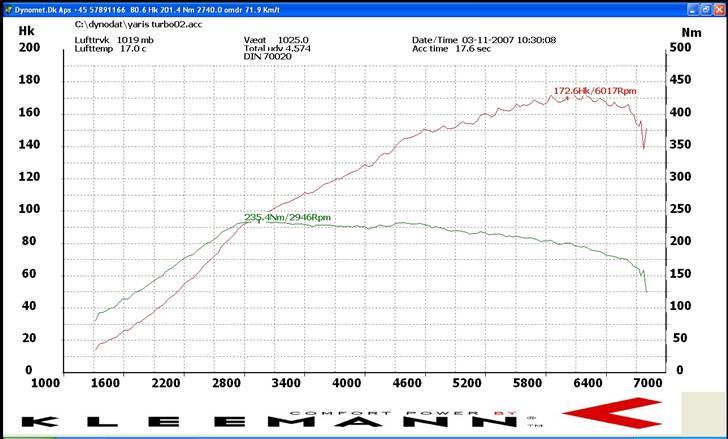The width and height of the screenshot is (728, 439).
Task: Click the 235.4Nm/2946Rpm peak torque label
Action: pyautogui.click(x=287, y=217)
